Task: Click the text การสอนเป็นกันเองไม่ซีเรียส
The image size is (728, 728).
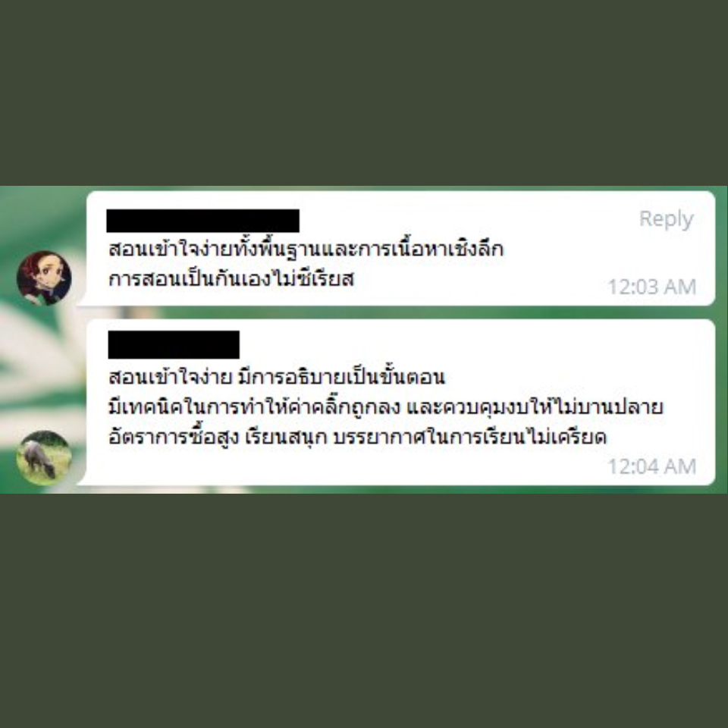Action: point(231,280)
